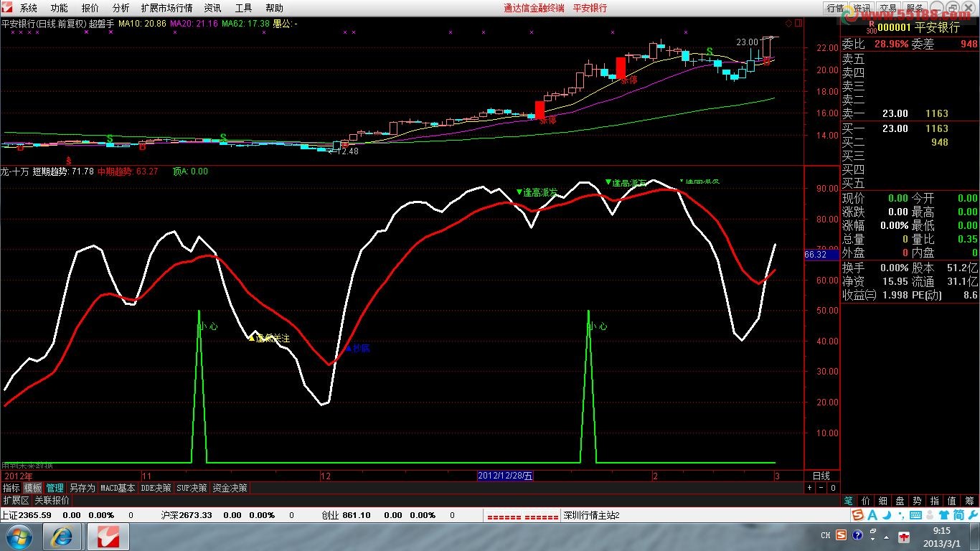Open the 关联报价 tab
The width and height of the screenshot is (980, 551).
pos(52,500)
